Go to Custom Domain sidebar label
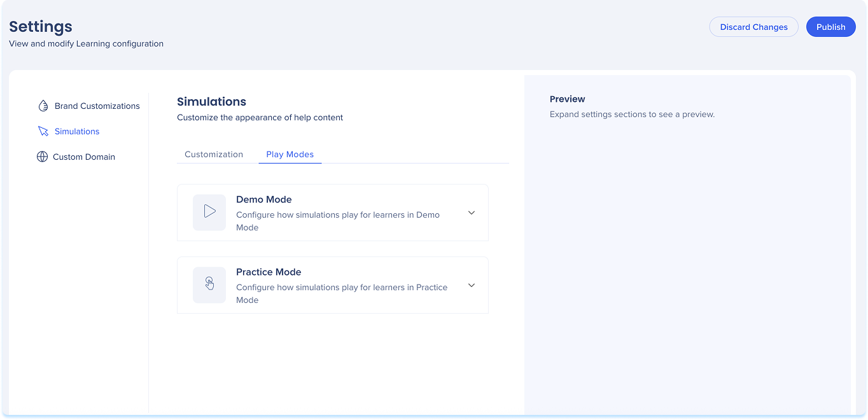Viewport: 868px width, 420px height. pos(84,157)
